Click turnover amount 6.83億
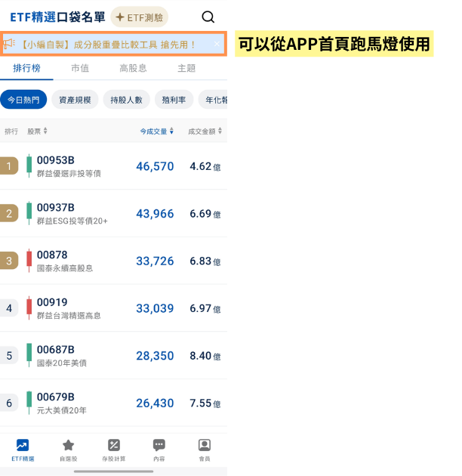This screenshot has height=476, width=462. pos(205,261)
